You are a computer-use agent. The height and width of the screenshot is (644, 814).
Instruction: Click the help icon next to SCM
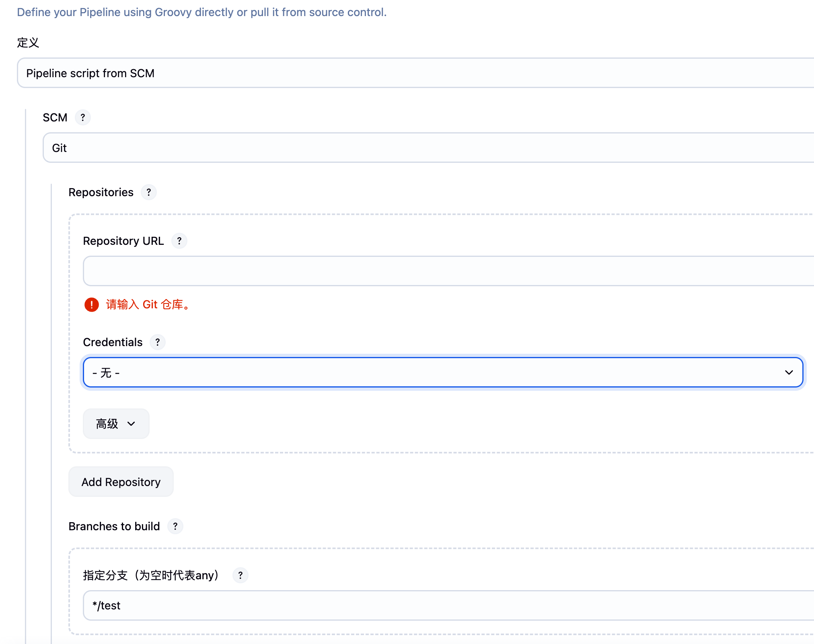click(83, 118)
